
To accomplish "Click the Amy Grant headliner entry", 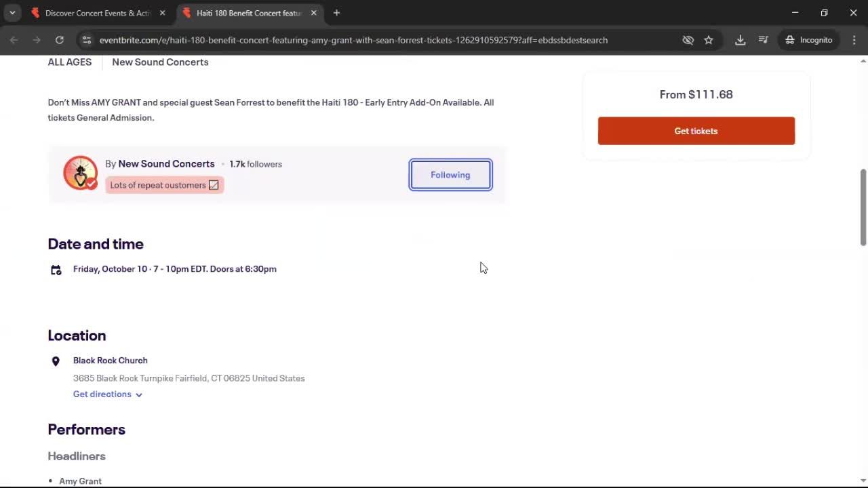I will pyautogui.click(x=80, y=481).
